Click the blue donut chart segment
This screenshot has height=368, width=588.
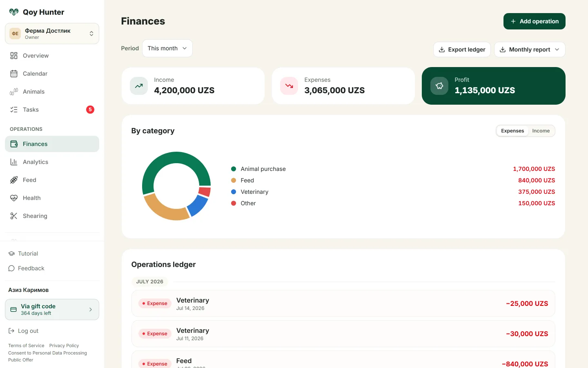coord(198,205)
